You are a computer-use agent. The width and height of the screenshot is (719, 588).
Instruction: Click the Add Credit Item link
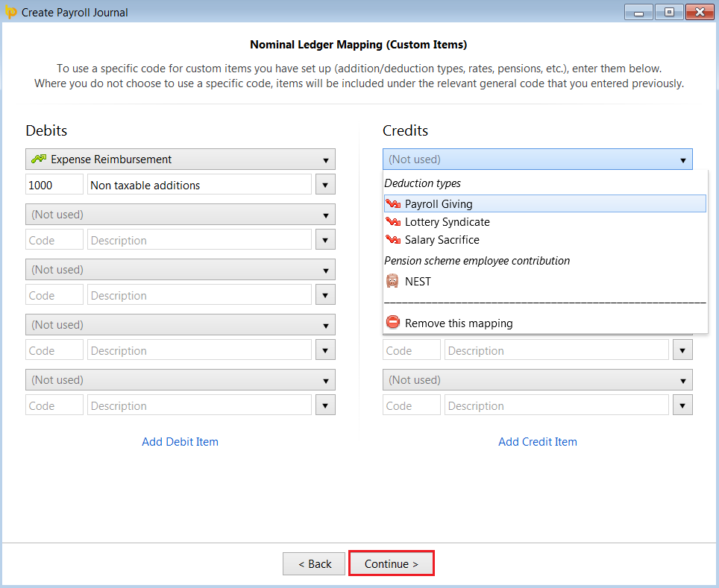(x=538, y=441)
